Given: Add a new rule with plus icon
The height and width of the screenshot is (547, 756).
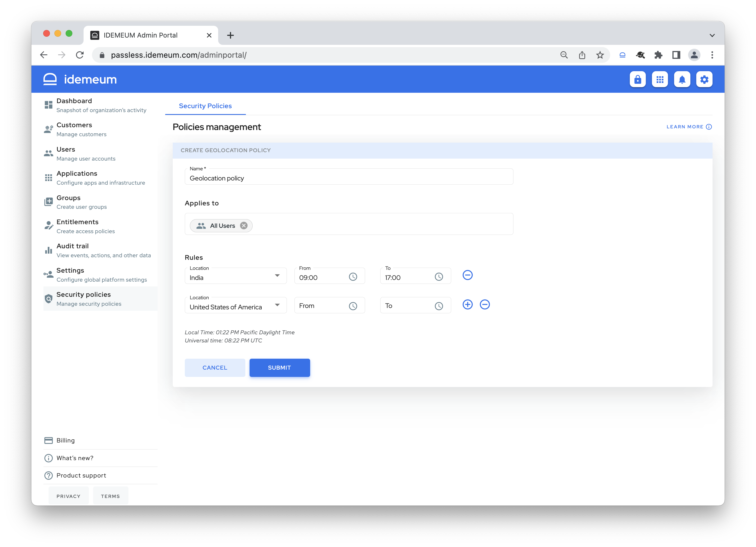Looking at the screenshot, I should (x=467, y=305).
